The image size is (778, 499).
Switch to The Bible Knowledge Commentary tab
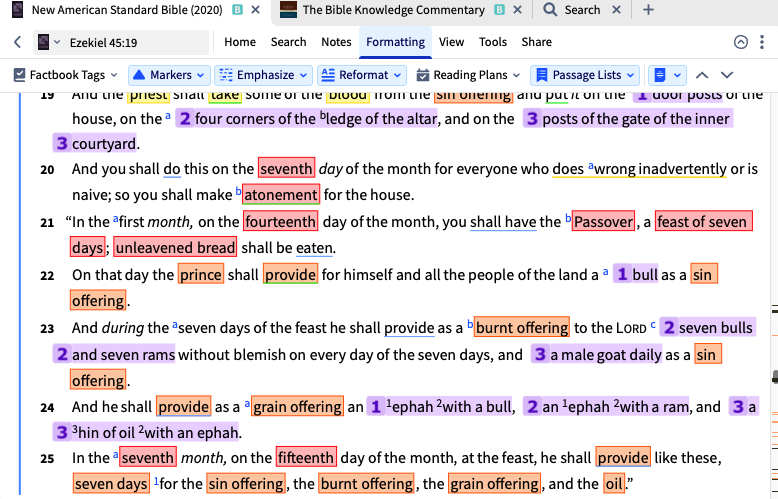point(393,10)
